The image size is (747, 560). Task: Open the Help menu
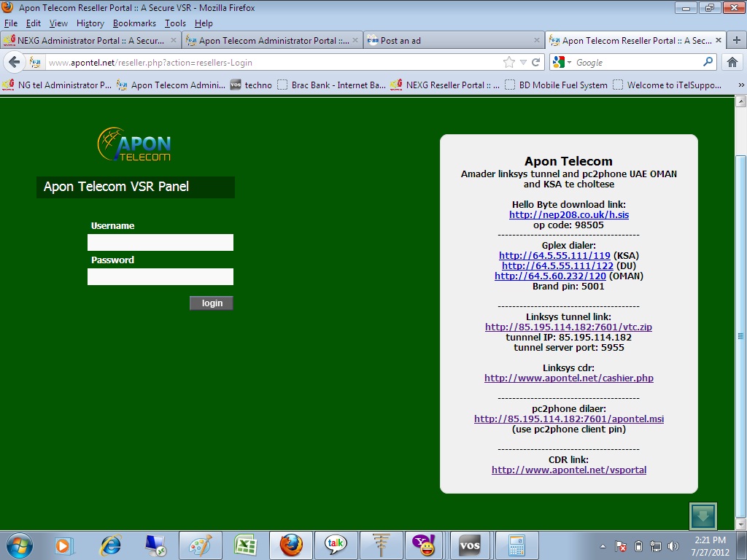[x=204, y=23]
